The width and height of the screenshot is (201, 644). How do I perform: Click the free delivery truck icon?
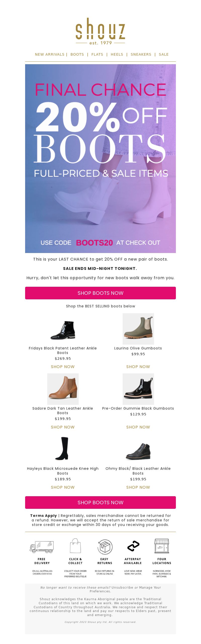click(42, 547)
